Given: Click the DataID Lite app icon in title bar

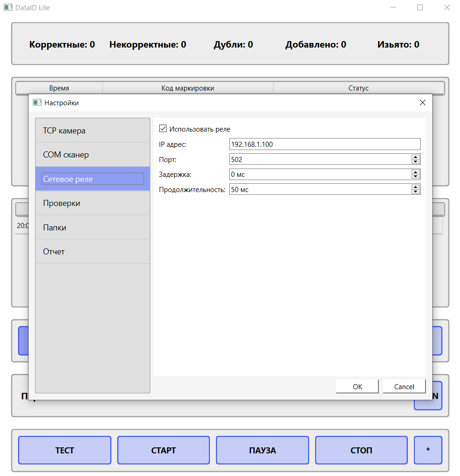Looking at the screenshot, I should (x=8, y=7).
